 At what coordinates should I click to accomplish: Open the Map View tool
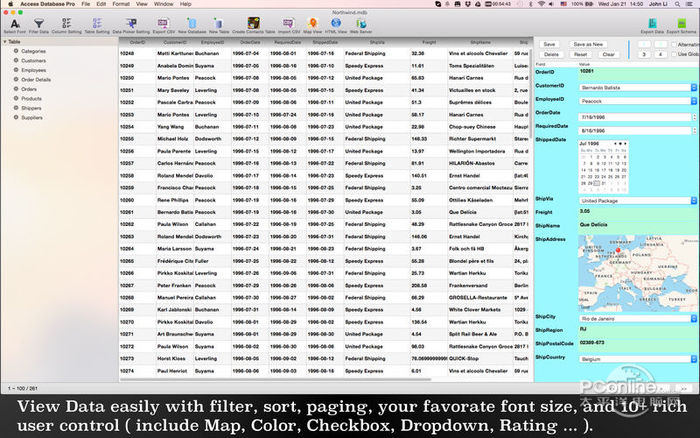[x=313, y=24]
